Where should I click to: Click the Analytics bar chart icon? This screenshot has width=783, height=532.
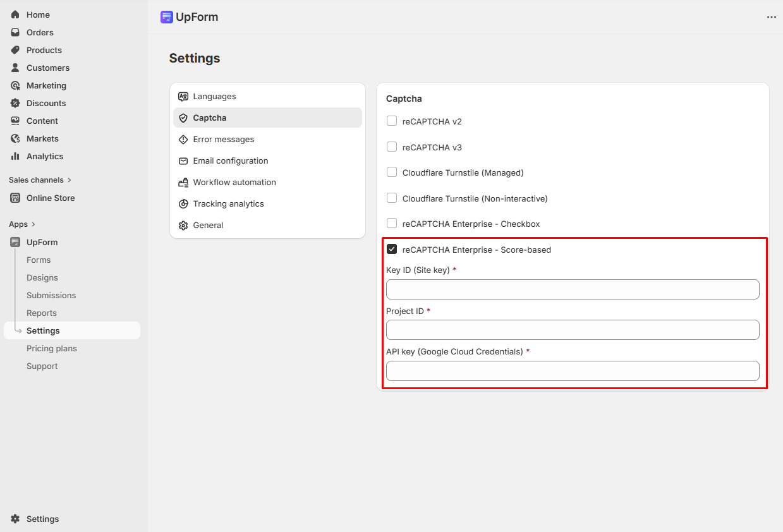click(15, 156)
